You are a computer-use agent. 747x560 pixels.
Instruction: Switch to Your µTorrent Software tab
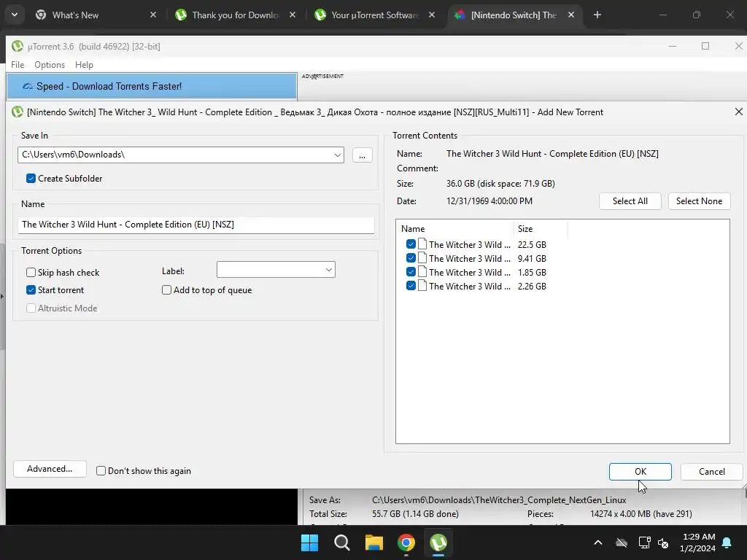pos(374,15)
